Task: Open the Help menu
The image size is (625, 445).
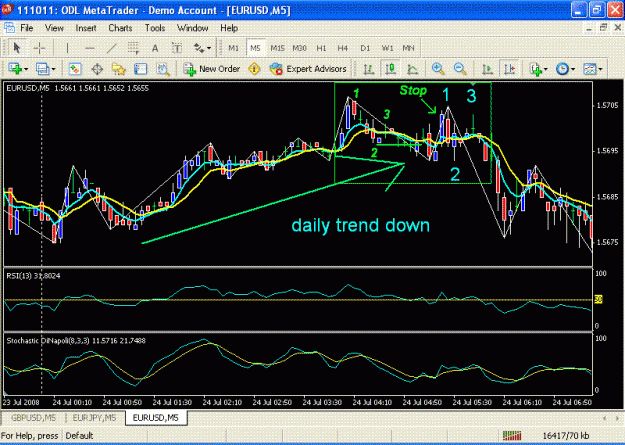Action: 229,28
